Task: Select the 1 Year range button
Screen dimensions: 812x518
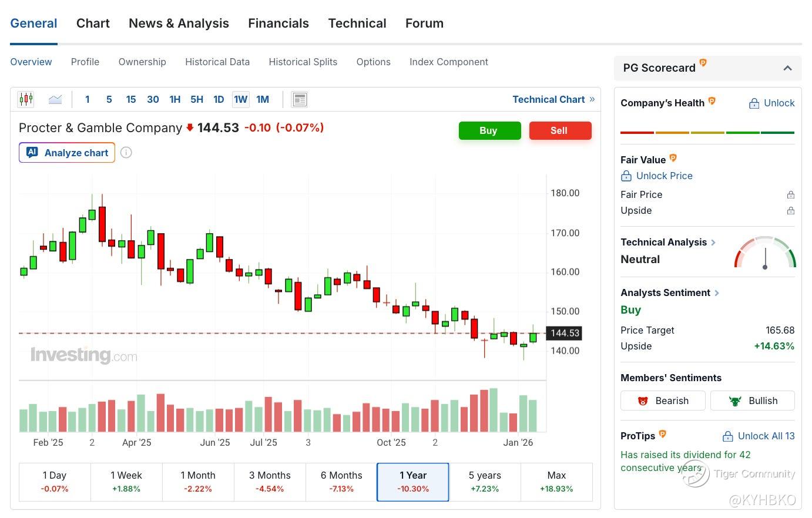Action: click(413, 482)
